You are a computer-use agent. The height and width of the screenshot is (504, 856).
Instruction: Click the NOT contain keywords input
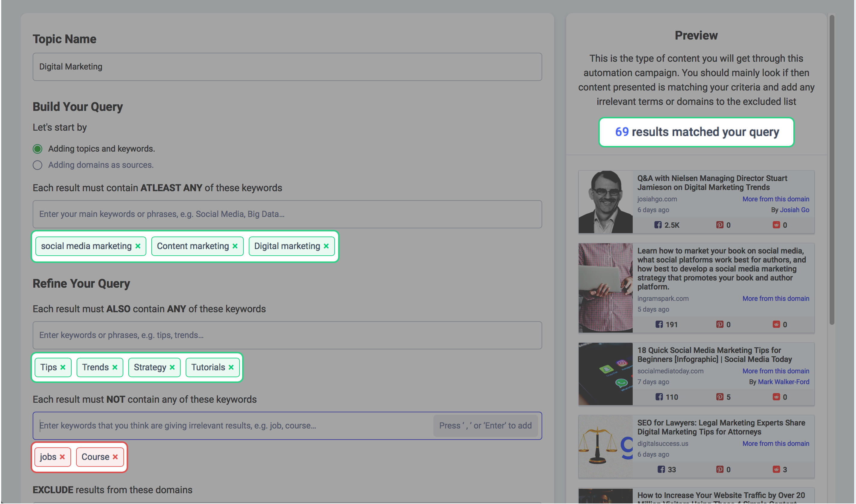tap(287, 426)
